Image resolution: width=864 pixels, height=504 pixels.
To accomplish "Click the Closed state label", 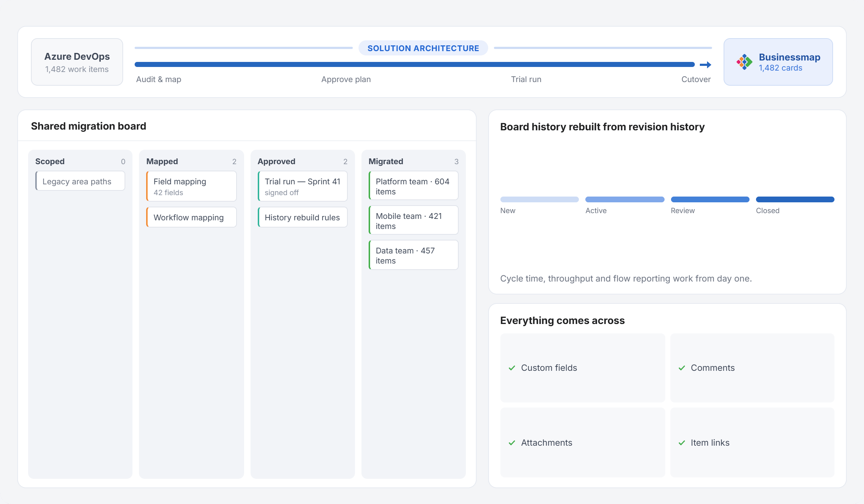I will pos(768,211).
